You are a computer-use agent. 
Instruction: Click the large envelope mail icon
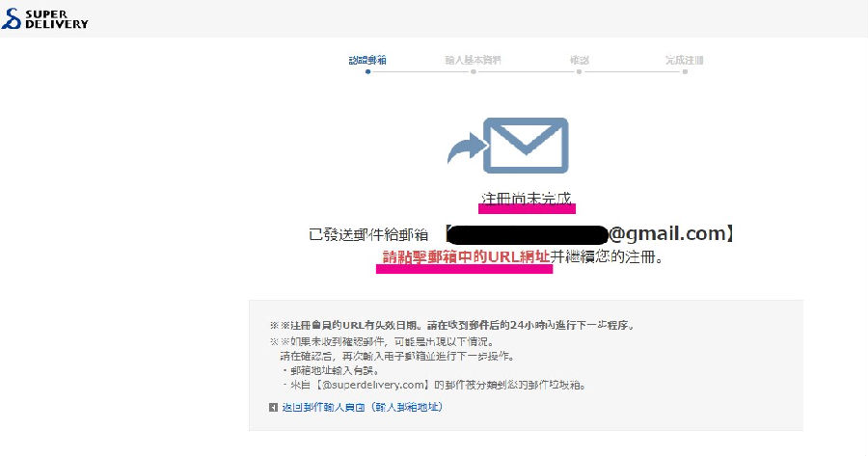526,146
